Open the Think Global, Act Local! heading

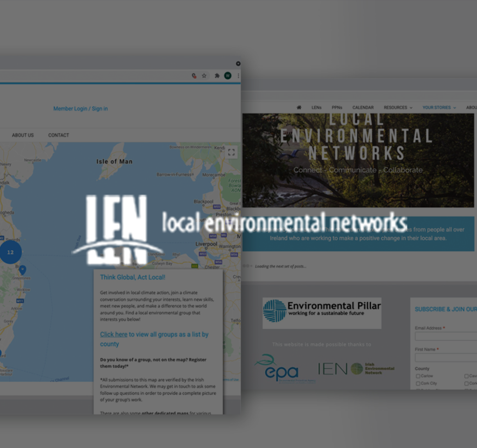coord(133,277)
